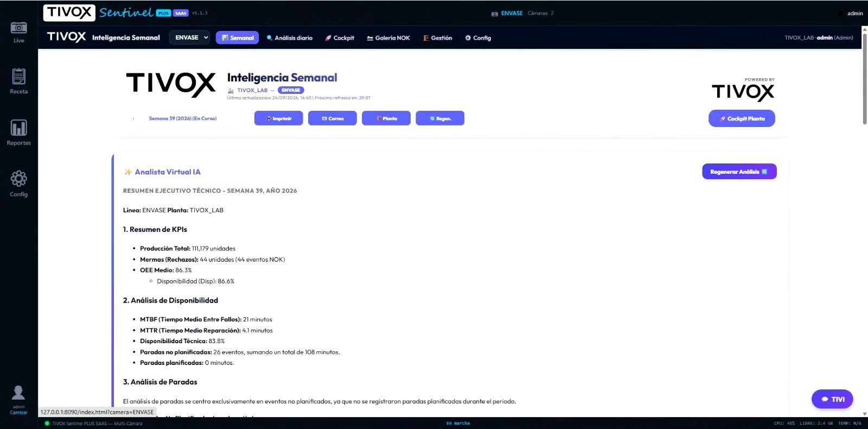Click MTBF 21 minutos line
The width and height of the screenshot is (868, 429).
coord(206,320)
